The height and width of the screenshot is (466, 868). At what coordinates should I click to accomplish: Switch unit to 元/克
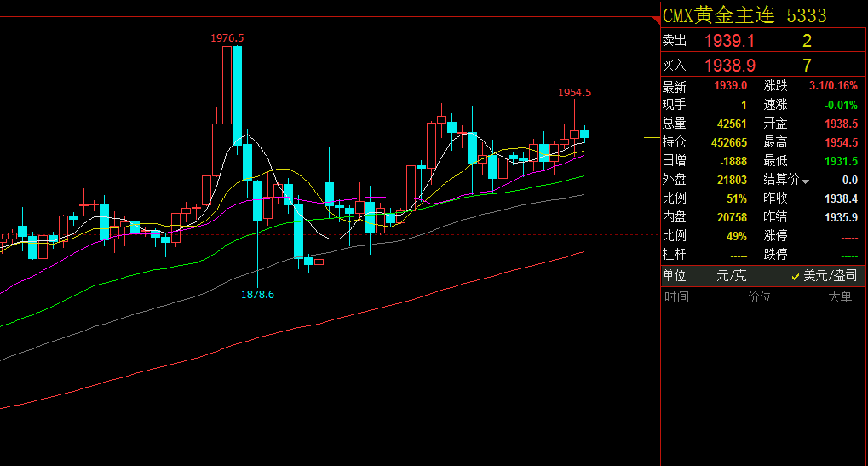(731, 276)
